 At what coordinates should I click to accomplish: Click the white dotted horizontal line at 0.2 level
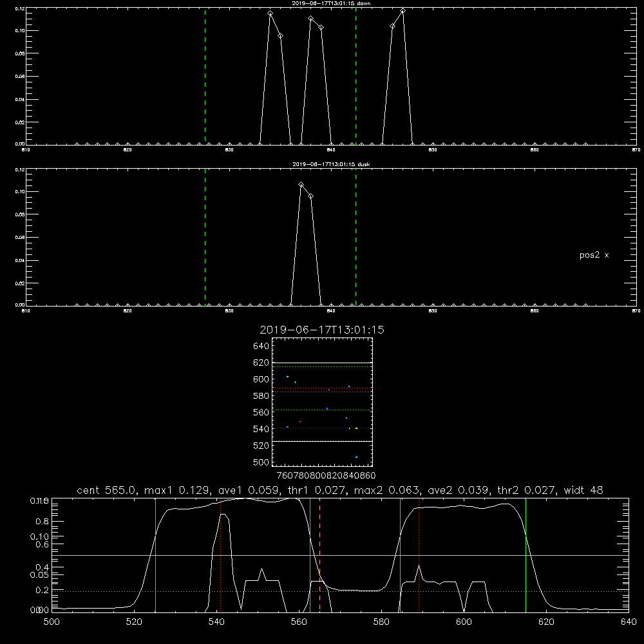click(340, 591)
